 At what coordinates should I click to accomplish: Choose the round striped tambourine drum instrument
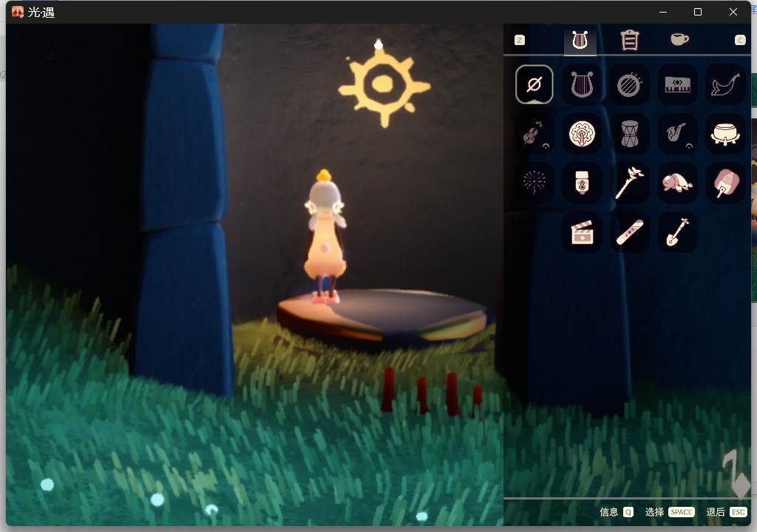pyautogui.click(x=630, y=84)
